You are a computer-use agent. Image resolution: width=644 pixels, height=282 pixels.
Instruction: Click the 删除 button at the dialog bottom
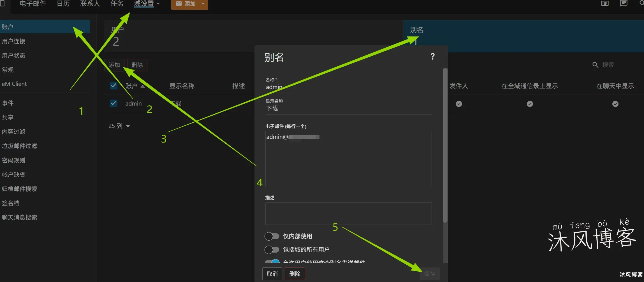coord(295,274)
